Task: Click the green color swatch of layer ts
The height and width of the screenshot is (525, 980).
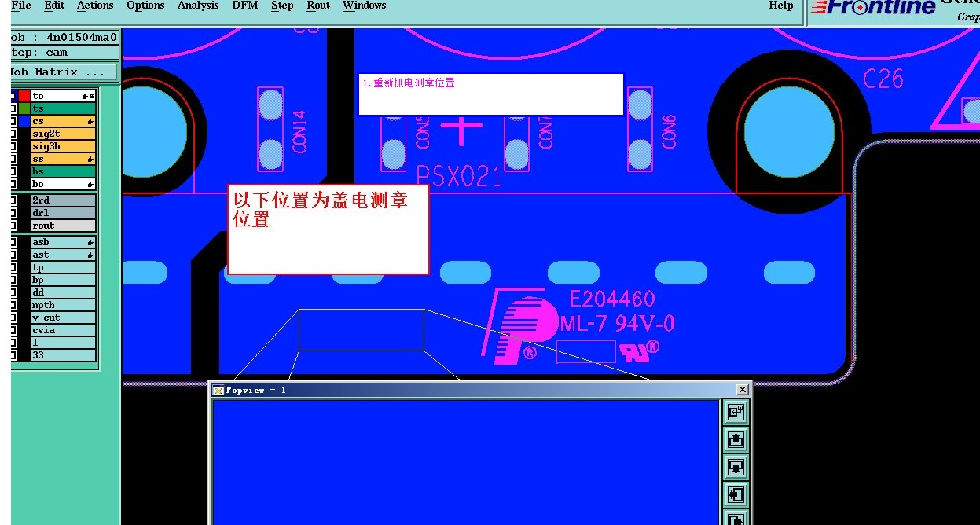Action: click(x=24, y=108)
